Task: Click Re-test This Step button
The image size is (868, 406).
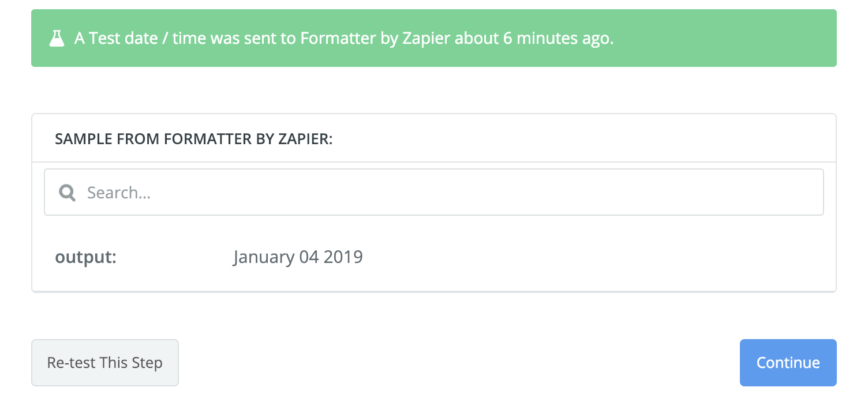Action: point(105,363)
